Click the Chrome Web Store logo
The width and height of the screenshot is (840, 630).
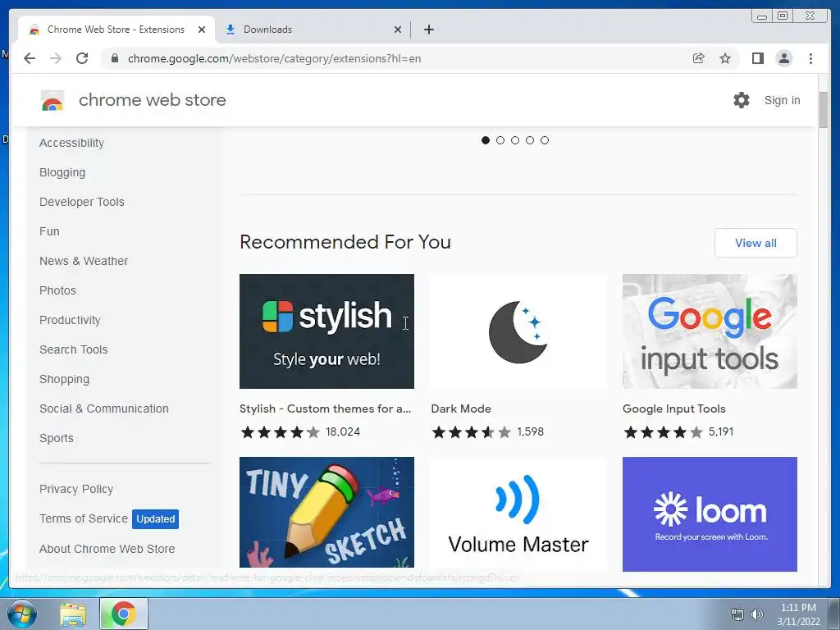pyautogui.click(x=52, y=100)
